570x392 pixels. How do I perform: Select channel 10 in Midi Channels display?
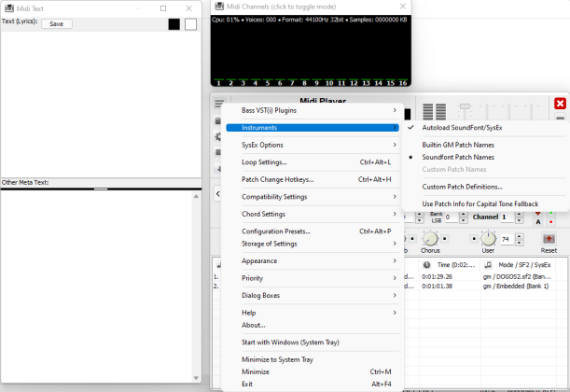(329, 83)
